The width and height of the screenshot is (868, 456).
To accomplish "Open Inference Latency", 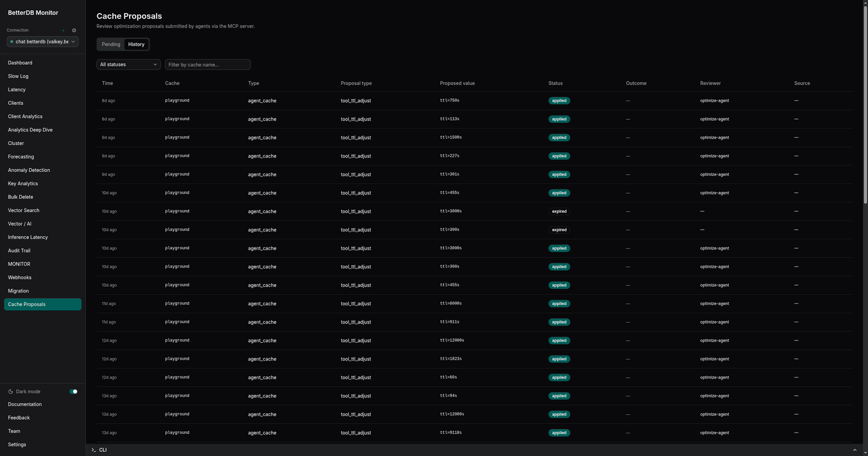I will (42, 237).
